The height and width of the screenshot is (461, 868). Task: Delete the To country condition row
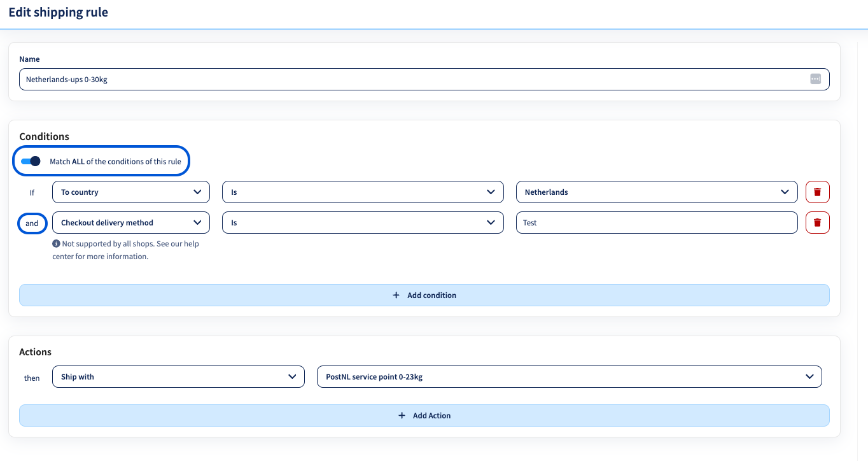pyautogui.click(x=817, y=192)
